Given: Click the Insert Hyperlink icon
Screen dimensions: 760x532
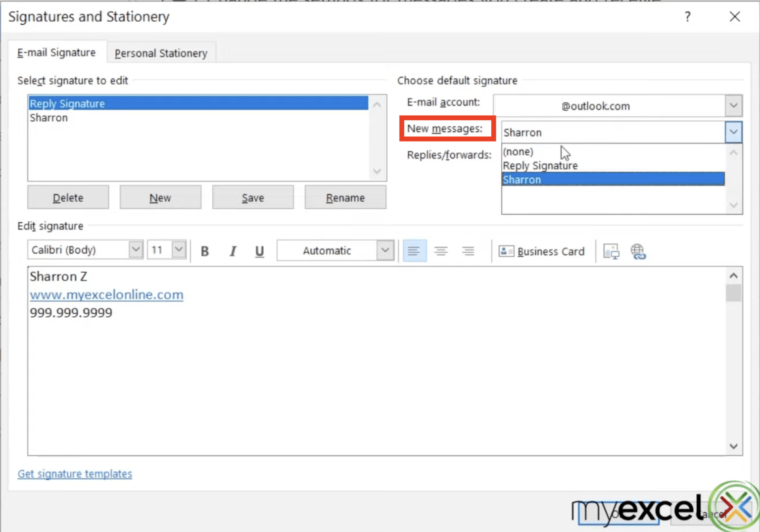Looking at the screenshot, I should (638, 251).
